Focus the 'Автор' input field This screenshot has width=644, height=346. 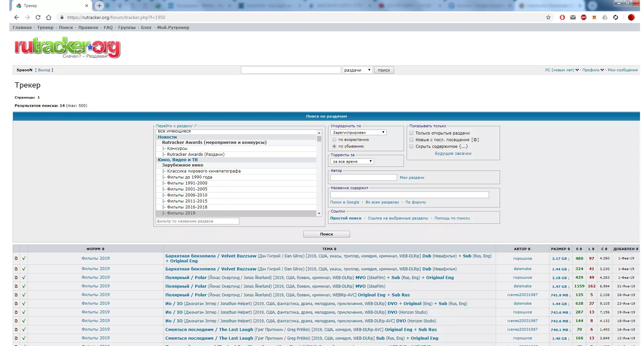[x=364, y=177]
